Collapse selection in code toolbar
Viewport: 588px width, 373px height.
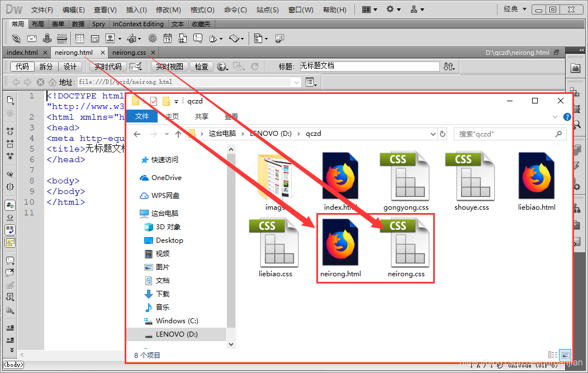pyautogui.click(x=10, y=143)
